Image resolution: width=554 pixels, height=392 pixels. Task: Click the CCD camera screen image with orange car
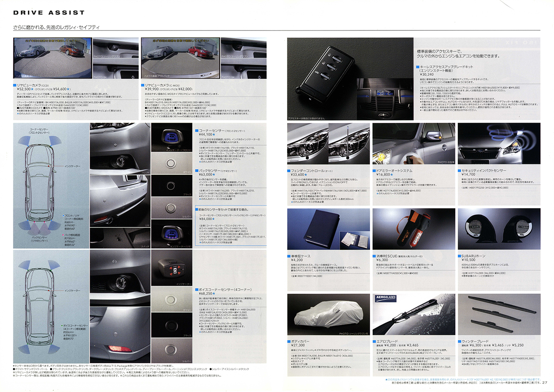[52, 58]
